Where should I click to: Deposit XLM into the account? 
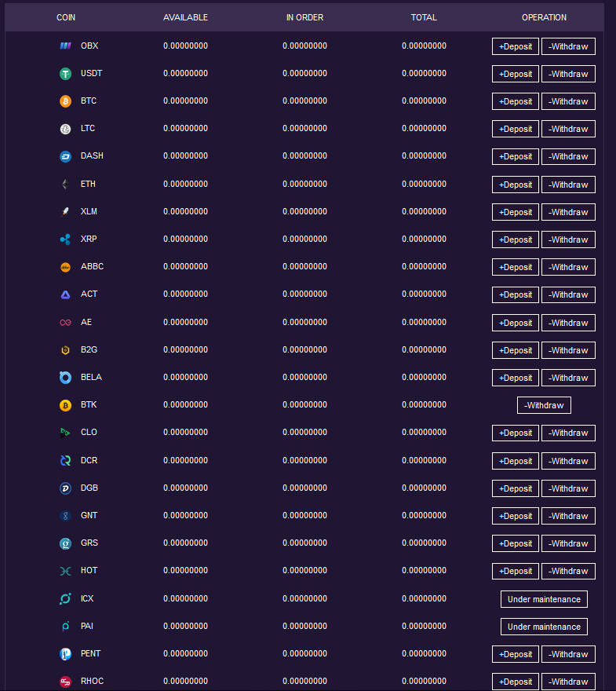coord(516,212)
